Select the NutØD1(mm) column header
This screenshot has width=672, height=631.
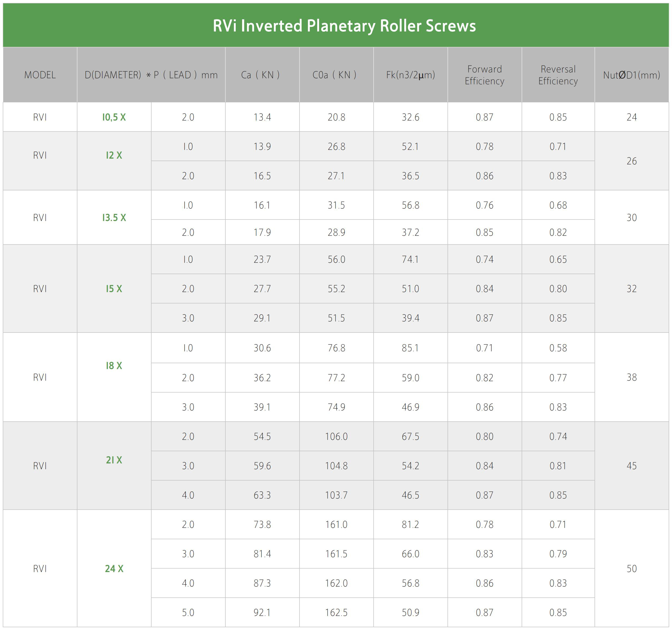(632, 75)
